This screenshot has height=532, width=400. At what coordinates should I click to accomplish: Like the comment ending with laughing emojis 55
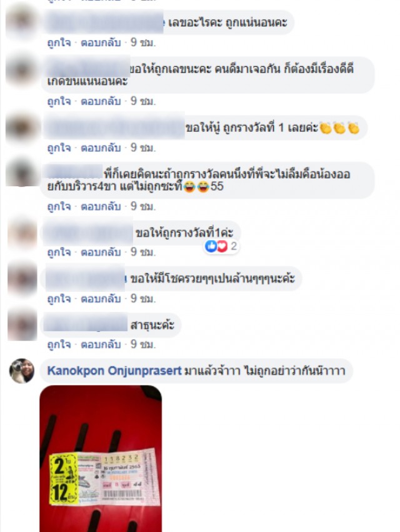[59, 206]
